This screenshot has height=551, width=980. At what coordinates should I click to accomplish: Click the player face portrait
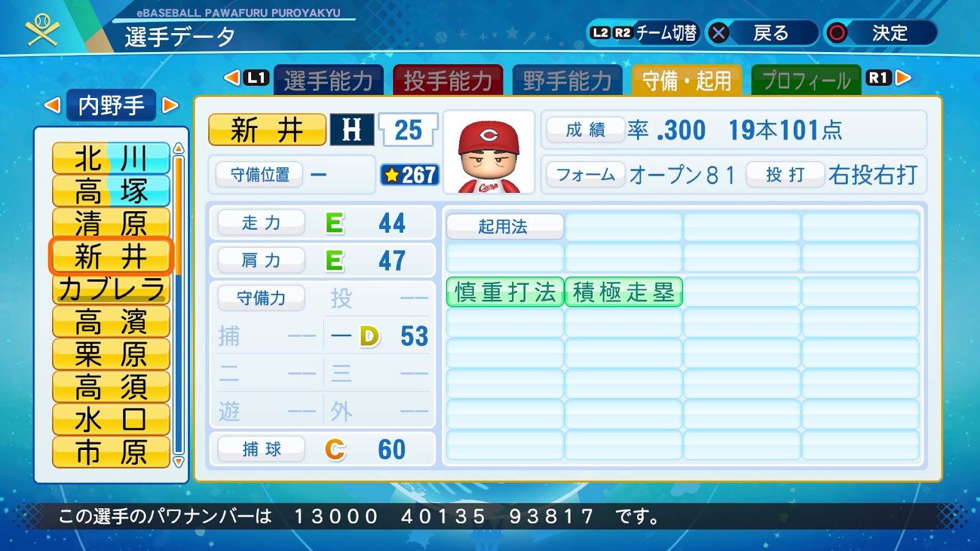pos(489,153)
